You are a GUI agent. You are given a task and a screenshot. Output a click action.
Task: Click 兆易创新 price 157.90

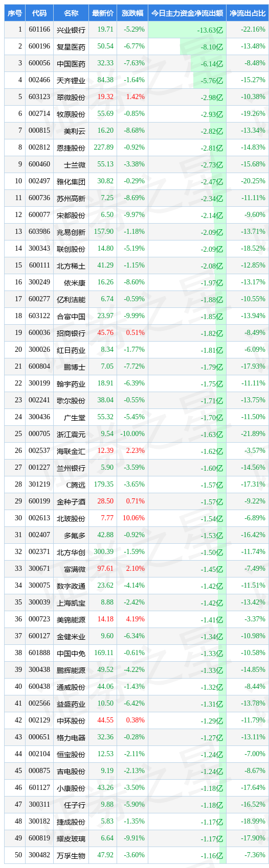[104, 232]
